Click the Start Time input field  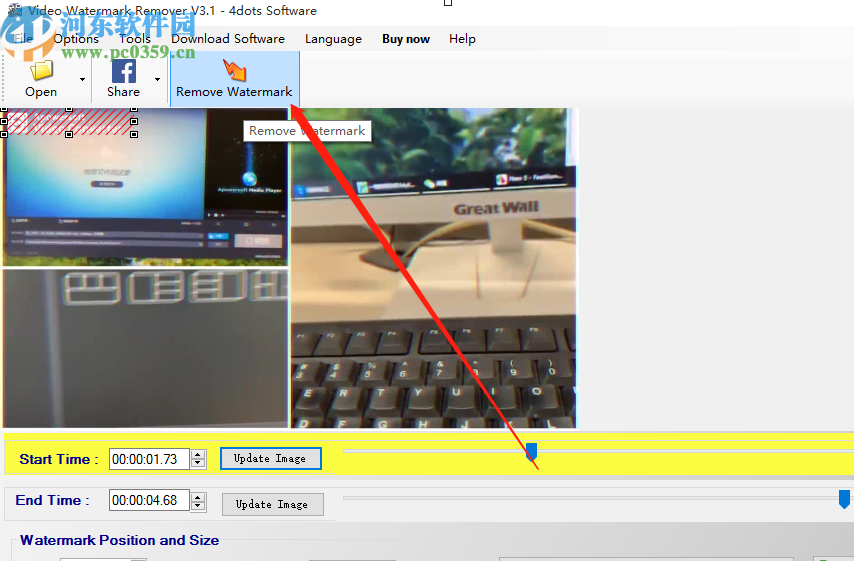click(149, 459)
